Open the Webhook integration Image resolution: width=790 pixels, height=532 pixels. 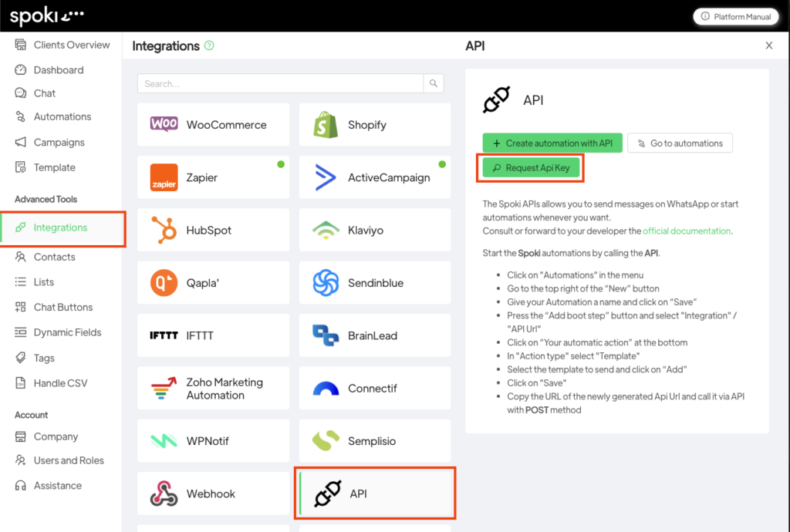213,493
